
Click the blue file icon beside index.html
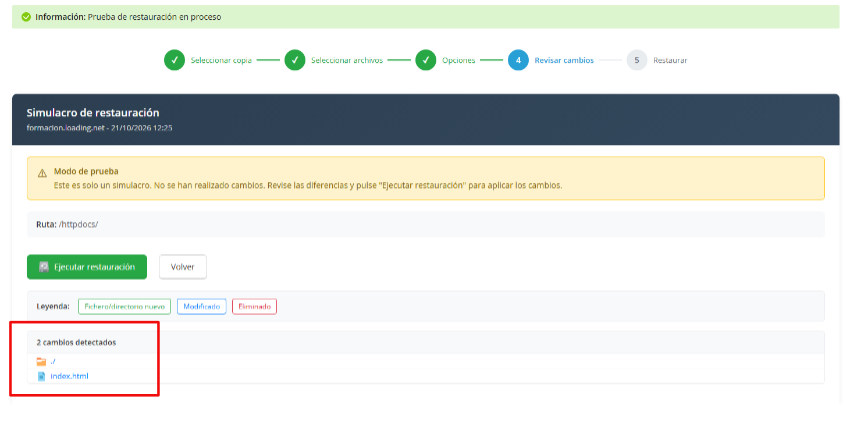41,376
